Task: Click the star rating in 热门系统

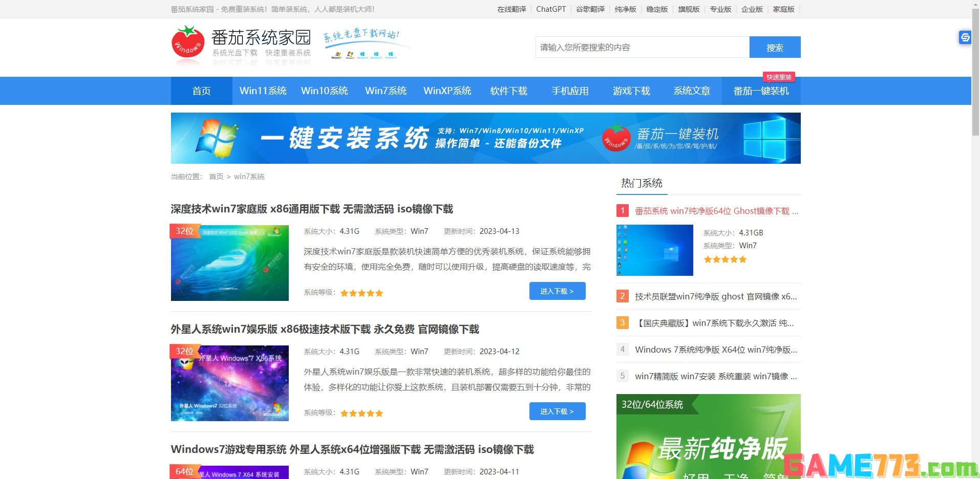Action: tap(725, 259)
